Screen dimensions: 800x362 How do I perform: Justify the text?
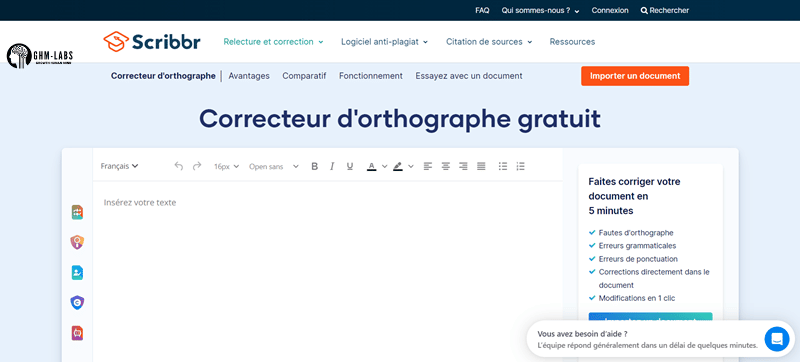click(481, 166)
